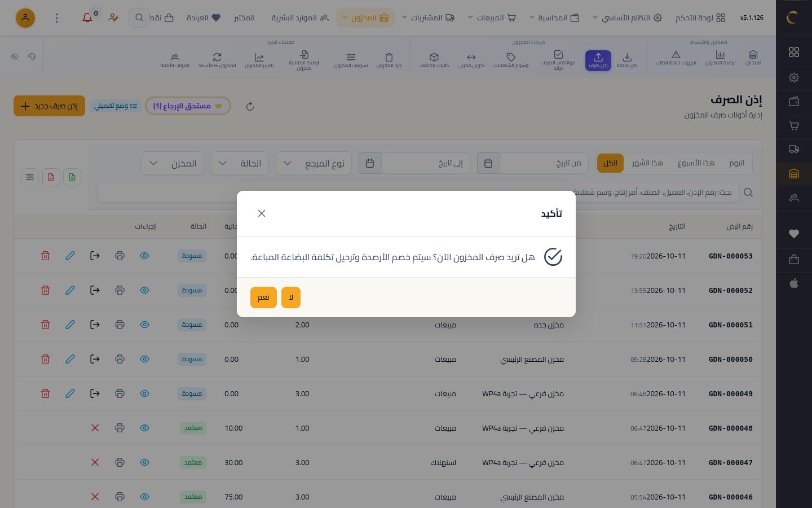Expand الحالة status dropdown

click(x=240, y=164)
